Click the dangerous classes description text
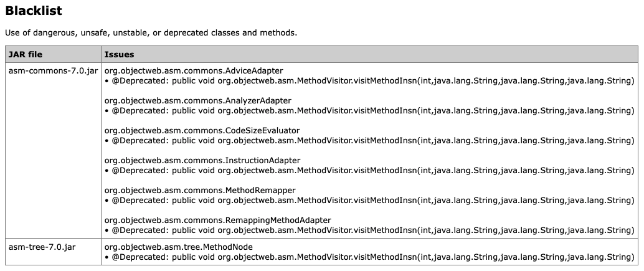 [x=151, y=32]
